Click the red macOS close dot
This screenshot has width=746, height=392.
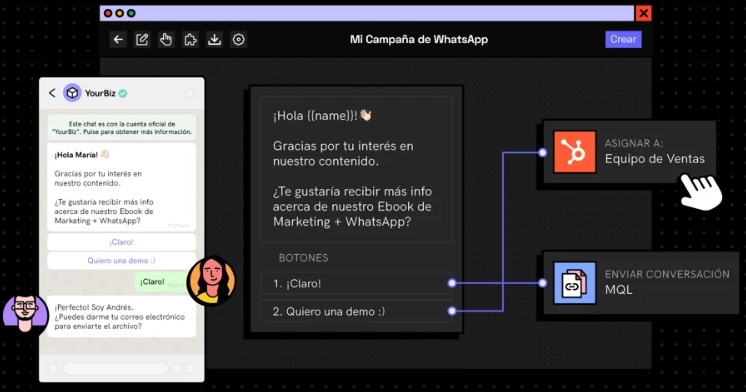[108, 13]
